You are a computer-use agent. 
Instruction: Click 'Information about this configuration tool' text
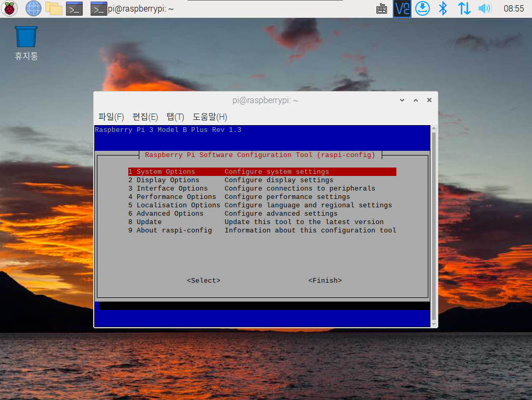[311, 230]
